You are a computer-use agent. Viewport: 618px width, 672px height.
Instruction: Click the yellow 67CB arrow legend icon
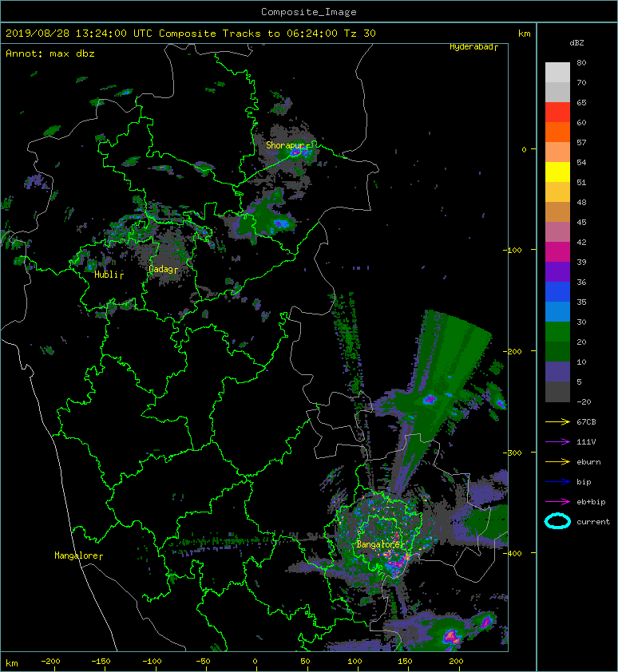[x=557, y=421]
